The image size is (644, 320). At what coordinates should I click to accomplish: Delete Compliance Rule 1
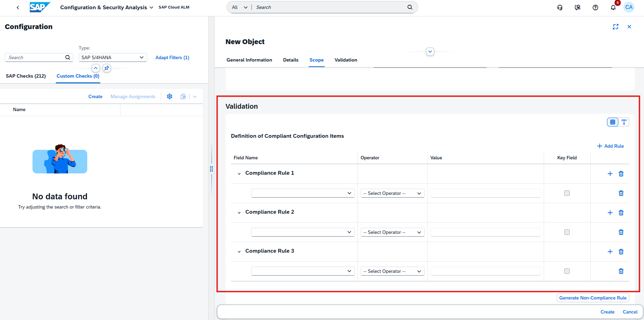click(621, 174)
